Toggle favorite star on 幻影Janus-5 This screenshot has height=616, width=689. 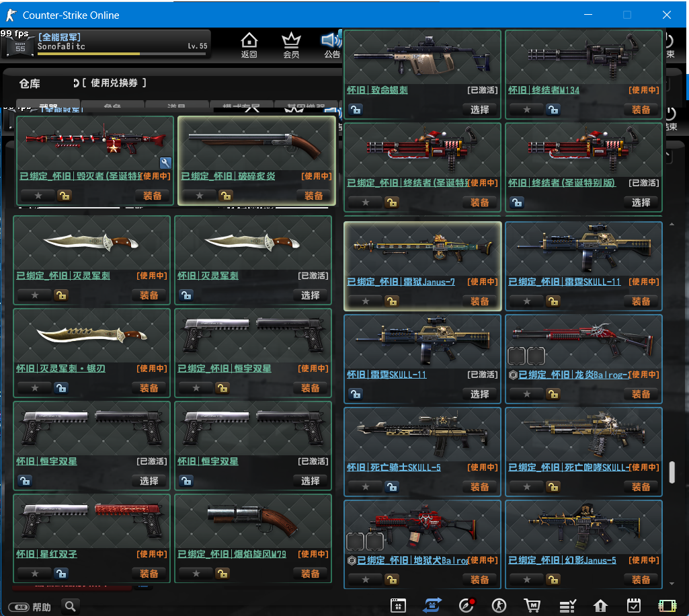[x=527, y=580]
